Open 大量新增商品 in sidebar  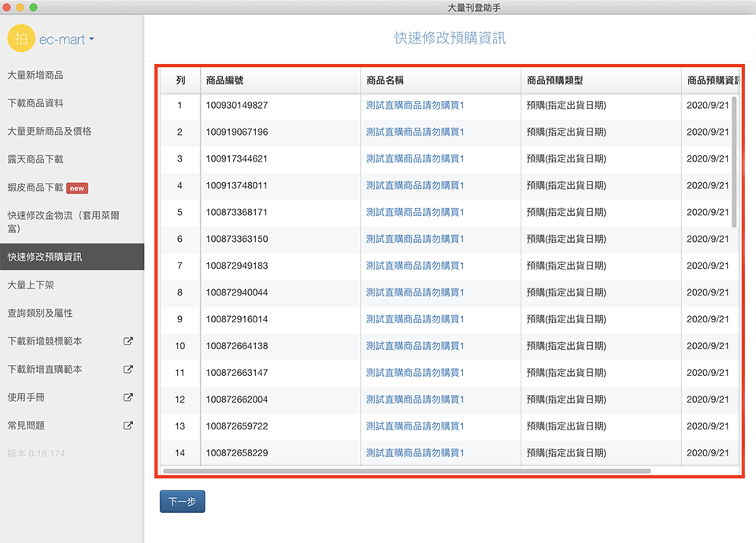pos(35,76)
